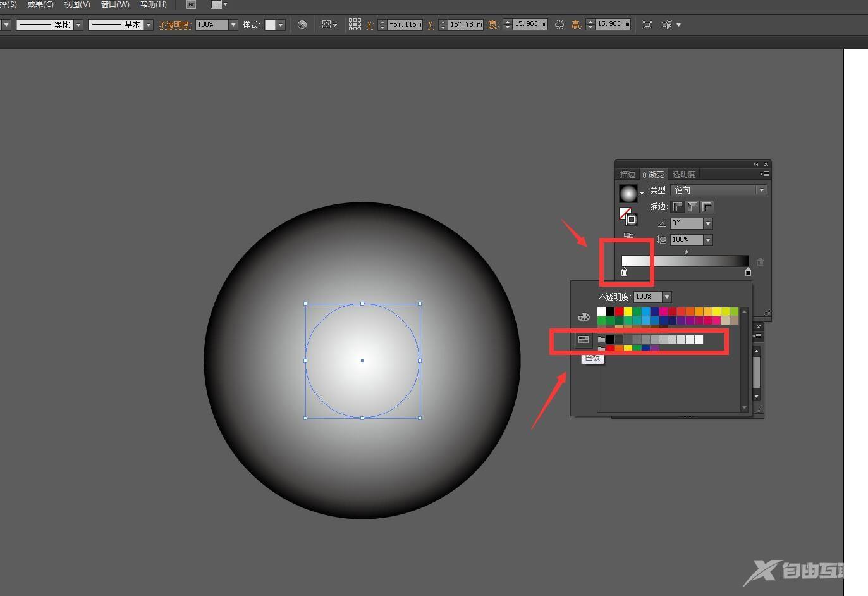The height and width of the screenshot is (596, 868).
Task: Launch Adobe Bridge with Br icon
Action: tap(191, 4)
